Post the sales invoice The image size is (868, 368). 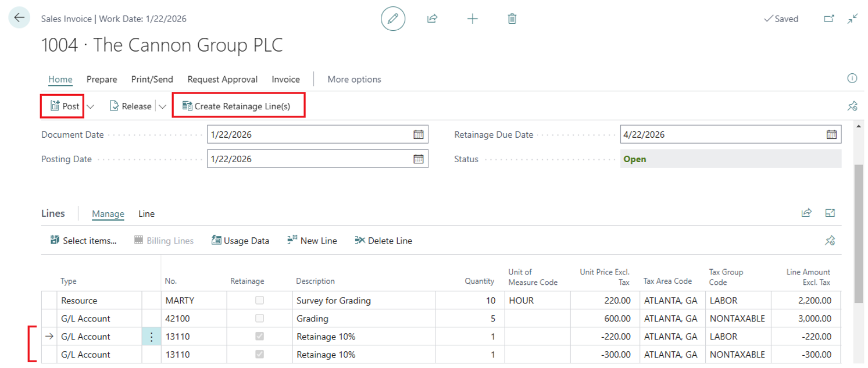click(65, 106)
